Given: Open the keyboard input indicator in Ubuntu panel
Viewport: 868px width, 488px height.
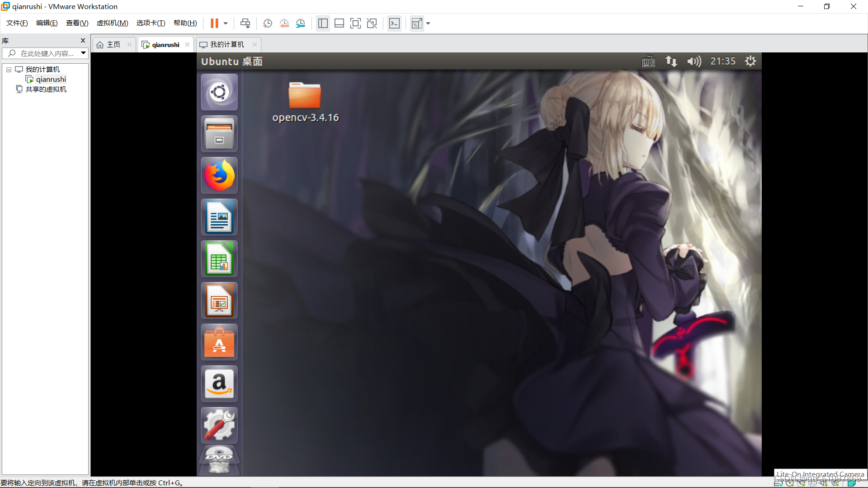Looking at the screenshot, I should (x=648, y=61).
